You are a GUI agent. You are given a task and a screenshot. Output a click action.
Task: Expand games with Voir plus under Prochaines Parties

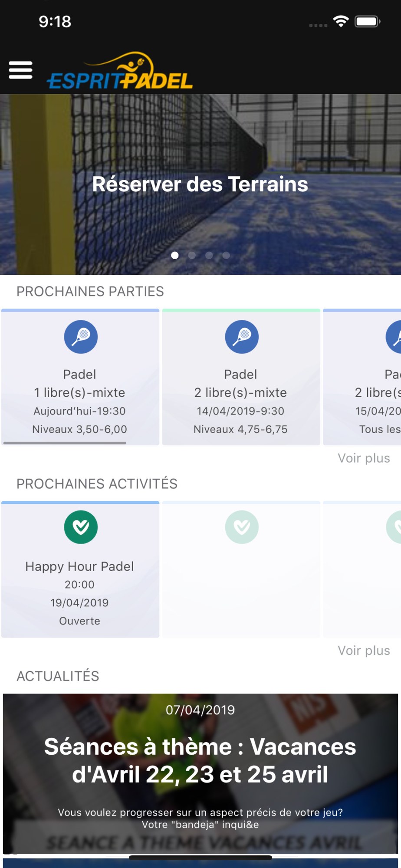[x=364, y=458]
